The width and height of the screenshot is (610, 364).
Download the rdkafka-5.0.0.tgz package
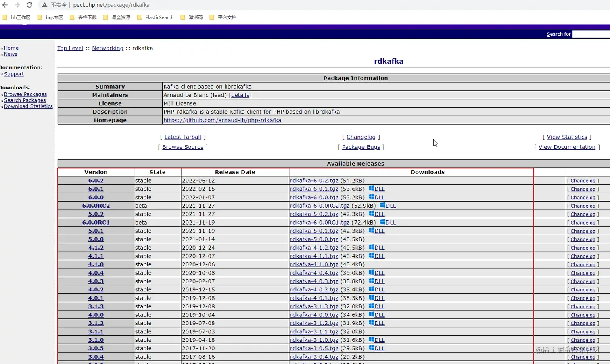(314, 239)
